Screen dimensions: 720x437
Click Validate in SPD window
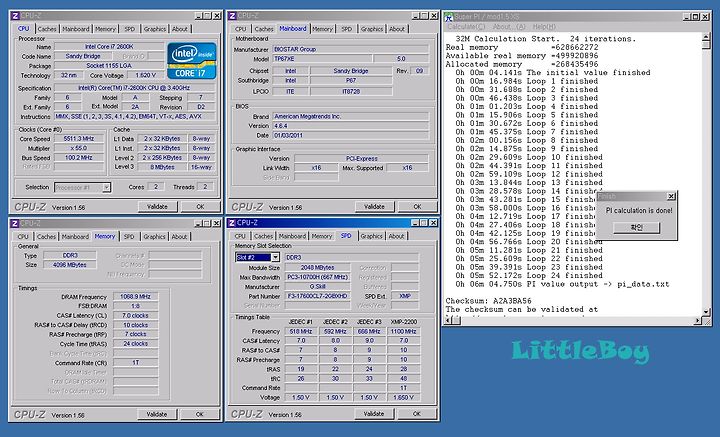point(374,414)
